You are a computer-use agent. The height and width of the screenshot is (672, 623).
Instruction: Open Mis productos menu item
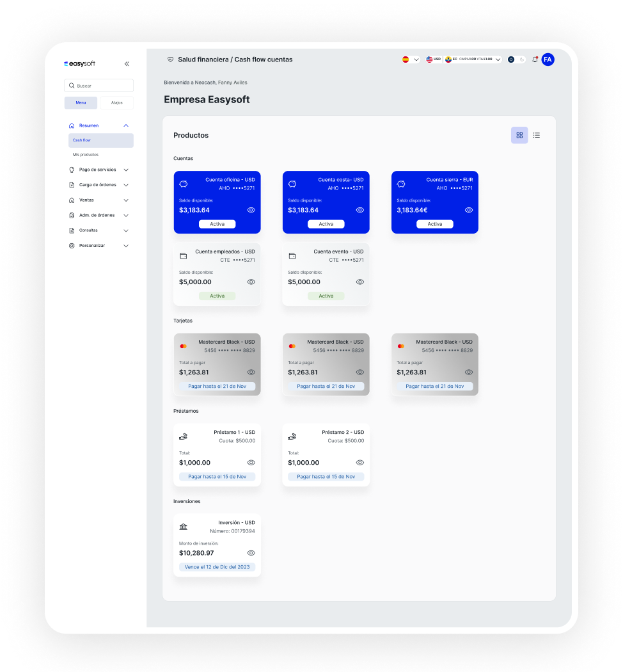86,155
